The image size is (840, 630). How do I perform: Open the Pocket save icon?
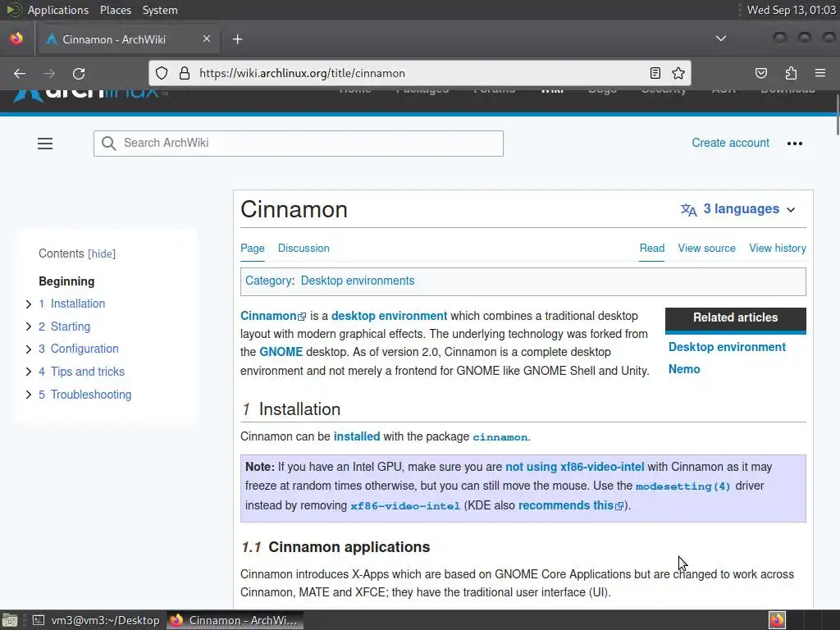[760, 73]
